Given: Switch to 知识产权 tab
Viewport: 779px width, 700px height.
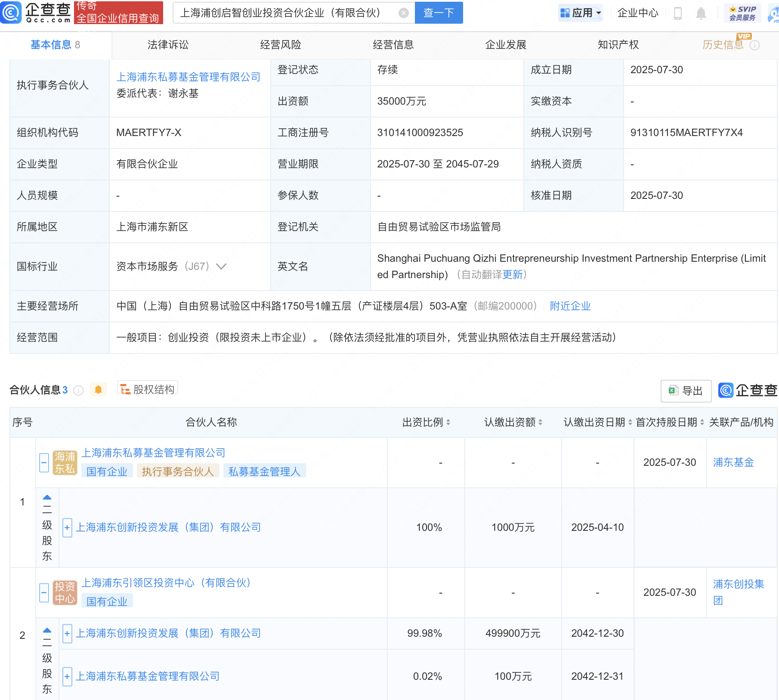Looking at the screenshot, I should point(618,45).
